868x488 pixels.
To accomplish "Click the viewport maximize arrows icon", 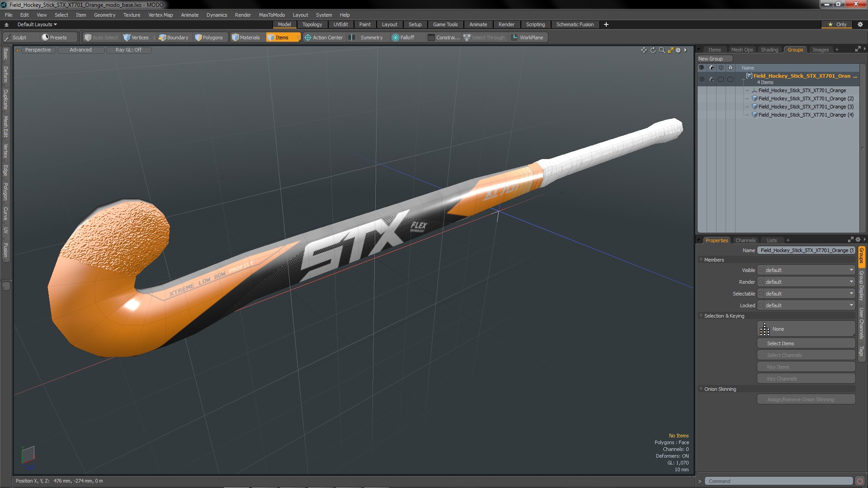I will click(670, 50).
